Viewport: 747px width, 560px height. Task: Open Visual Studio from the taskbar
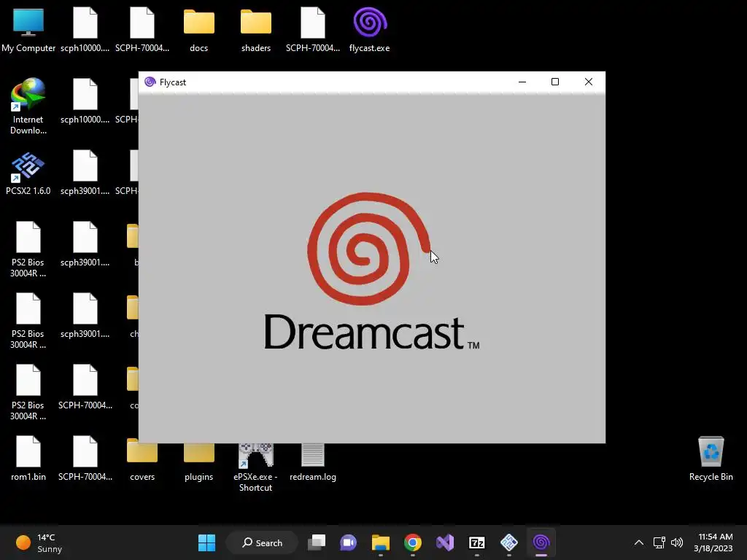coord(445,542)
